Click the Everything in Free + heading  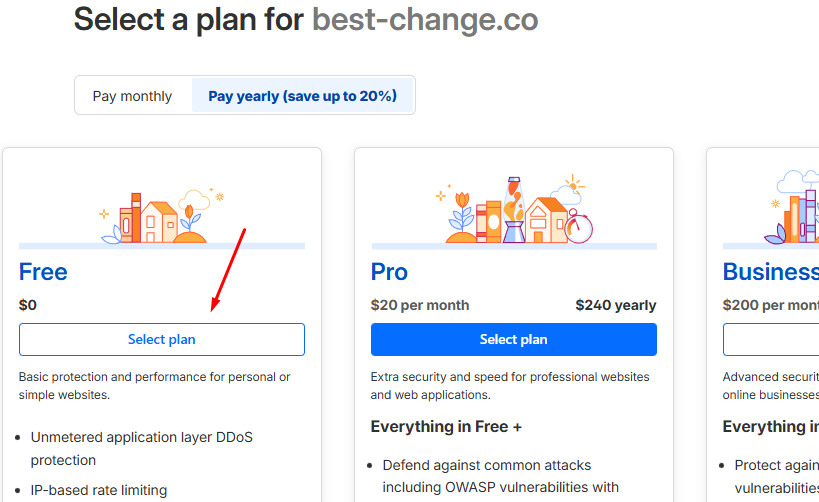coord(447,427)
